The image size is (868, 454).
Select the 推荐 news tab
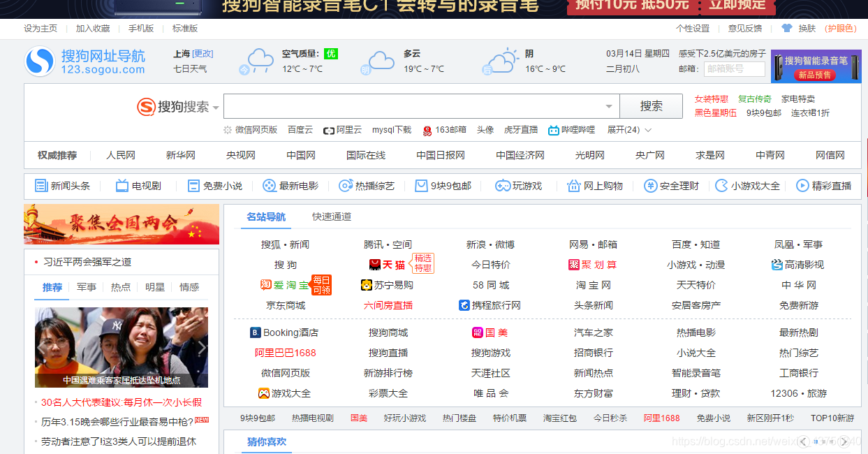tap(52, 287)
